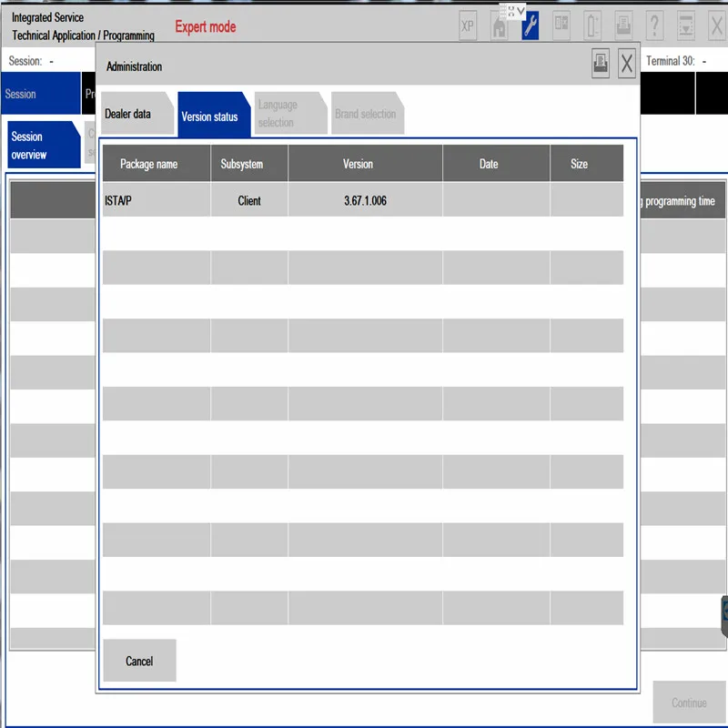
Task: Switch to the Dealer data tab
Action: click(137, 114)
